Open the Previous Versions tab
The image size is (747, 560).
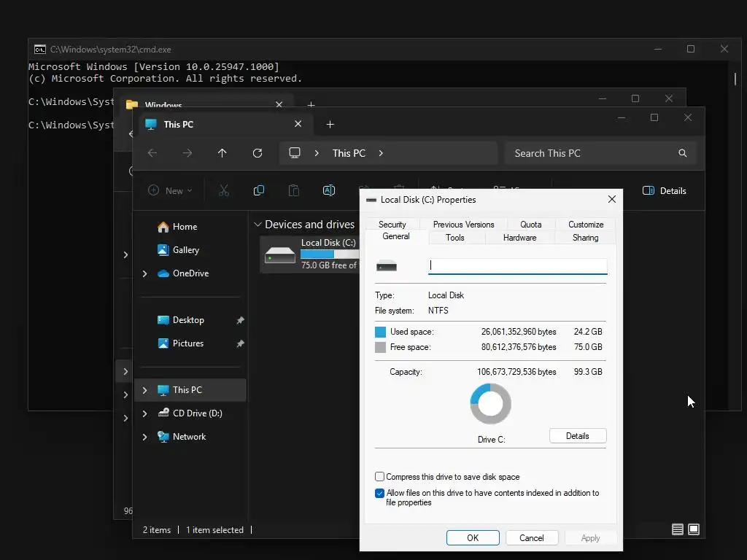tap(463, 225)
